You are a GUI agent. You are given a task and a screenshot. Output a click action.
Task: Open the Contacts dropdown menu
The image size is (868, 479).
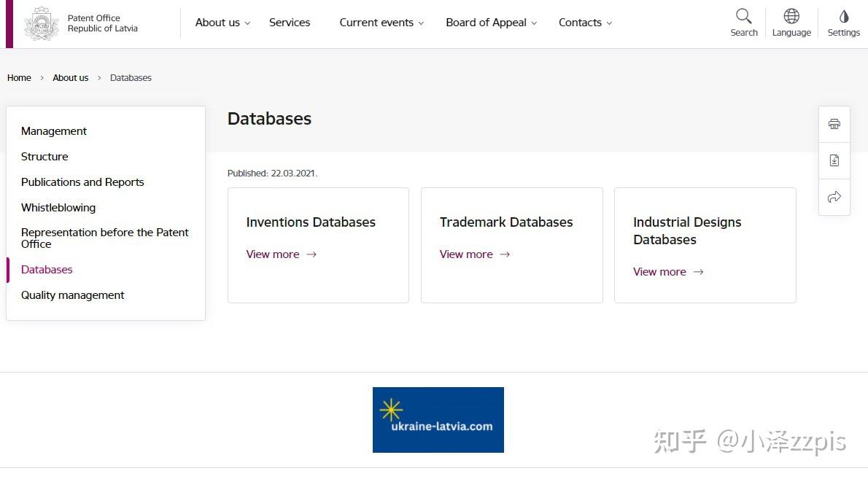(585, 23)
